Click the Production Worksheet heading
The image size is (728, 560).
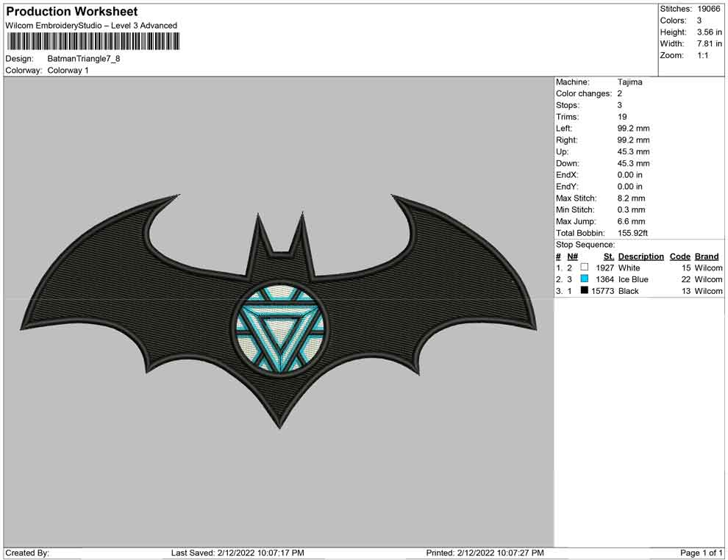[72, 12]
